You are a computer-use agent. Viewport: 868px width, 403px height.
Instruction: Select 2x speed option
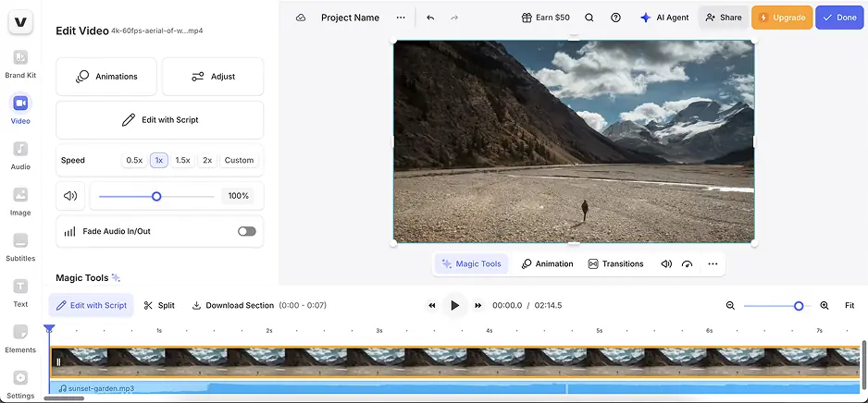207,160
